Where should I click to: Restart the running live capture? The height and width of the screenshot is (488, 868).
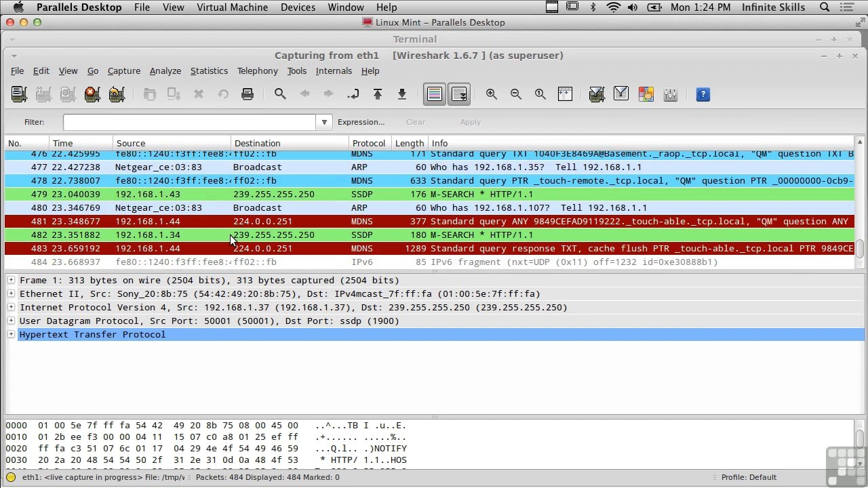pos(117,94)
